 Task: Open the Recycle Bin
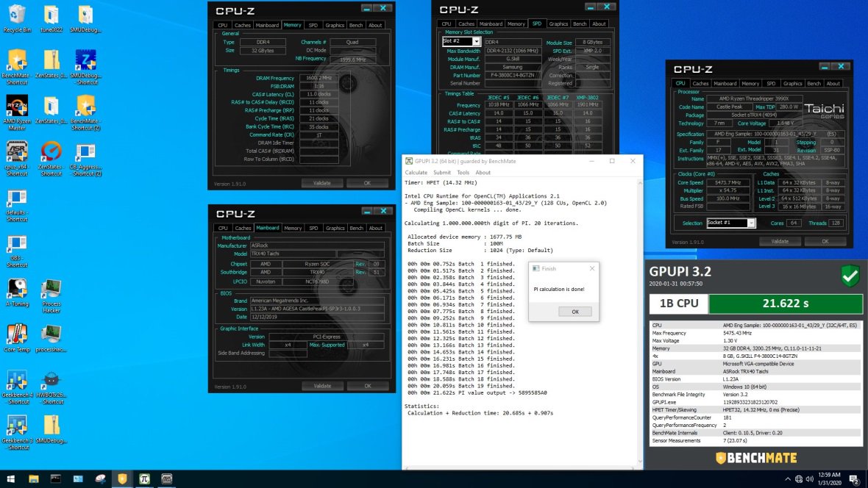pyautogui.click(x=17, y=18)
